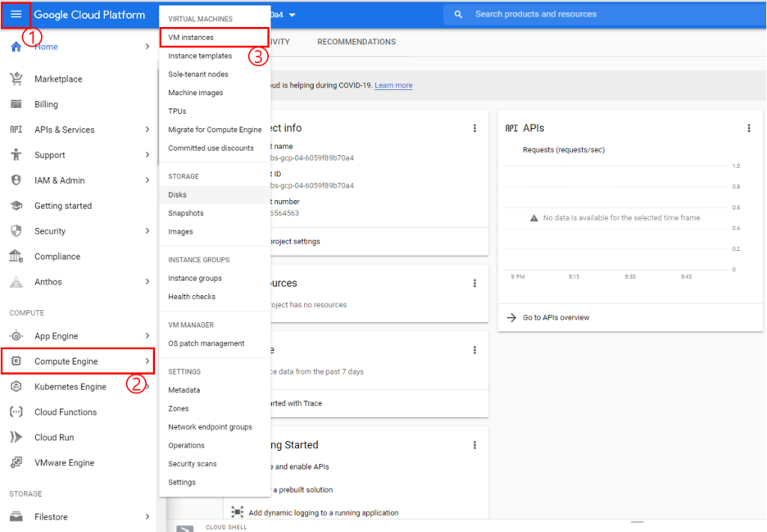
Task: Click the Go to APIs overview arrow icon
Action: [x=511, y=317]
